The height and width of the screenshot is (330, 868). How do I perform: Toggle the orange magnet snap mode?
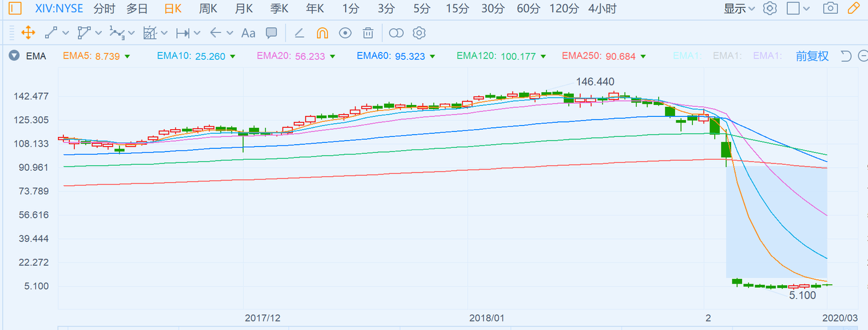tap(322, 33)
